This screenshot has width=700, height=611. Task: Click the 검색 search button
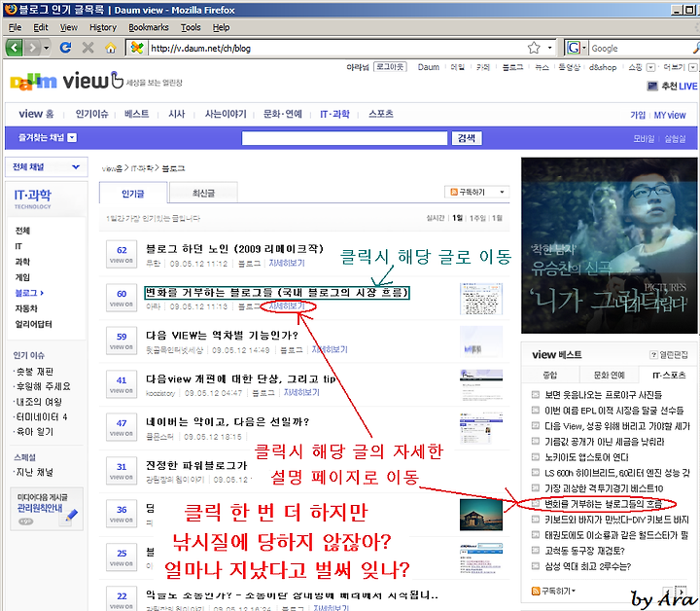[x=467, y=138]
